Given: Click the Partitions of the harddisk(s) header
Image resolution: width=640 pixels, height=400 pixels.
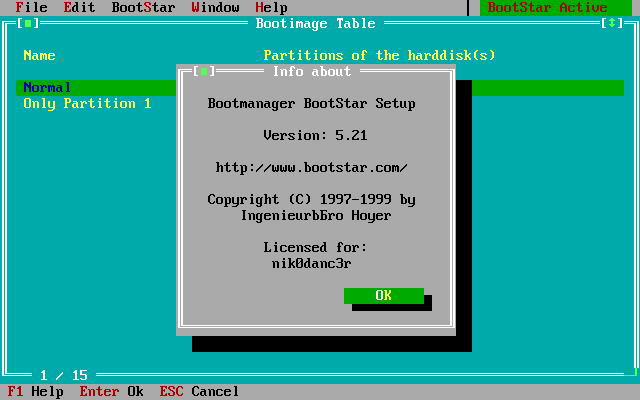Looking at the screenshot, I should point(379,56).
